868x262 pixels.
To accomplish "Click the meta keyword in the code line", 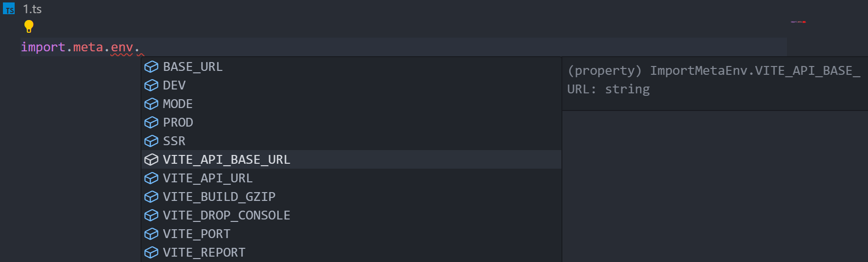I will click(88, 47).
